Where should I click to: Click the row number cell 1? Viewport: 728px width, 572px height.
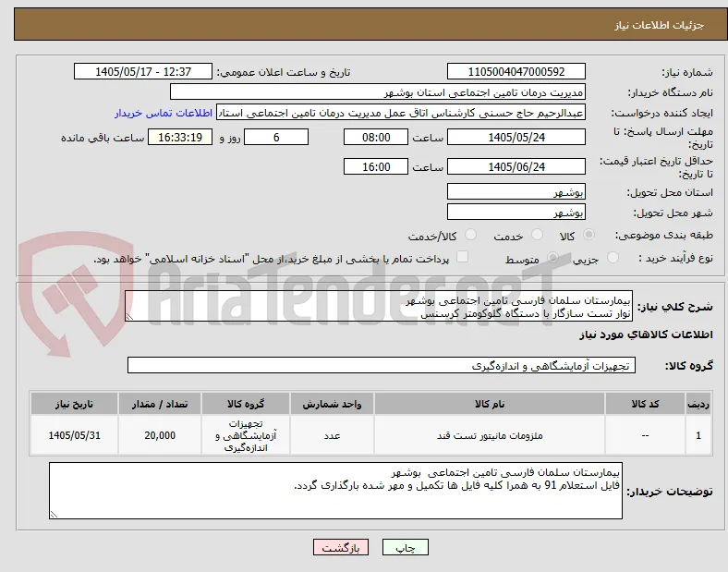click(x=698, y=435)
